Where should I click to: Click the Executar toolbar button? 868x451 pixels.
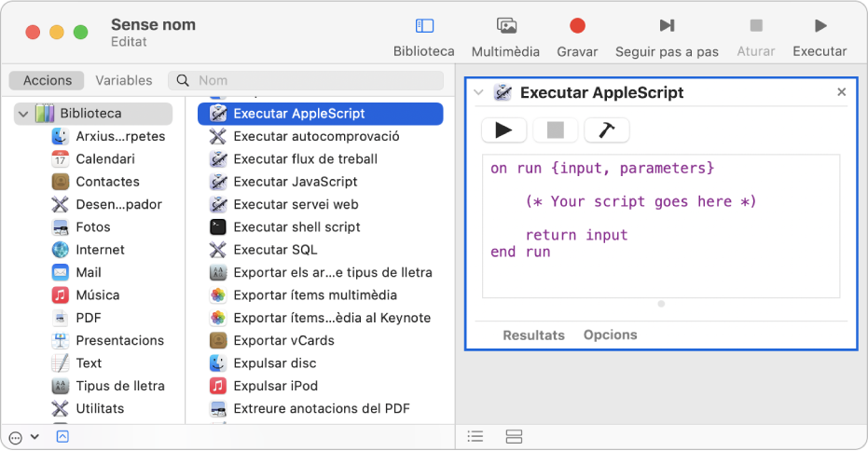(820, 27)
